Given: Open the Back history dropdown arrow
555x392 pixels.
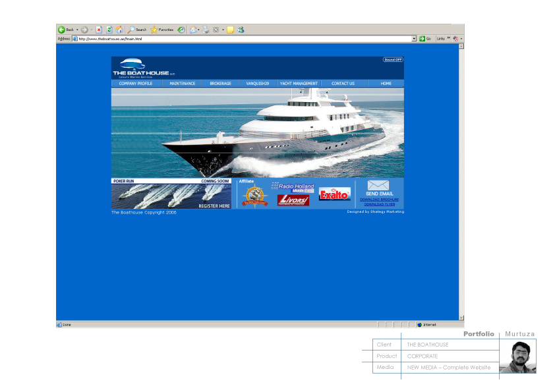Looking at the screenshot, I should (x=77, y=30).
